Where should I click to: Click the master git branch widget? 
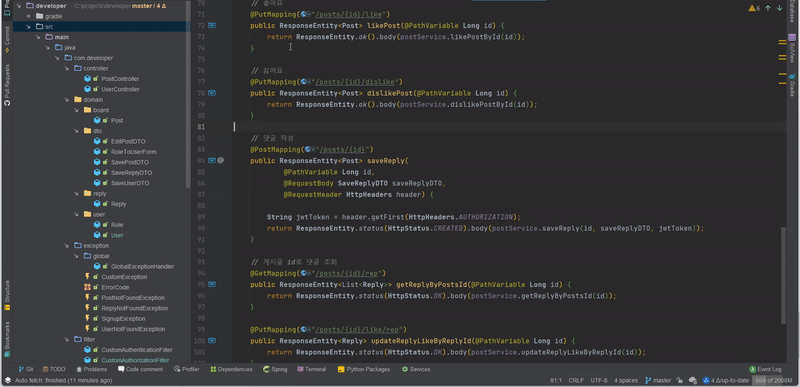658,380
